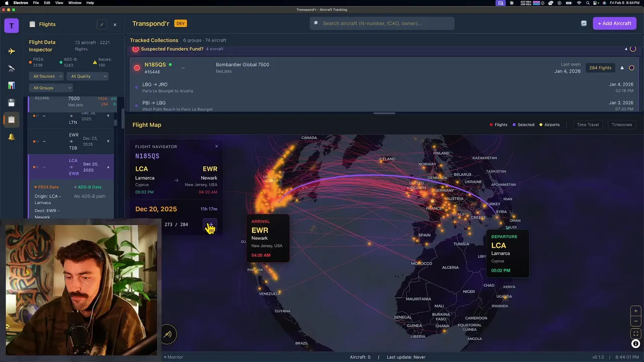The width and height of the screenshot is (644, 362).
Task: Click the Add Aircraft button
Action: click(x=614, y=24)
